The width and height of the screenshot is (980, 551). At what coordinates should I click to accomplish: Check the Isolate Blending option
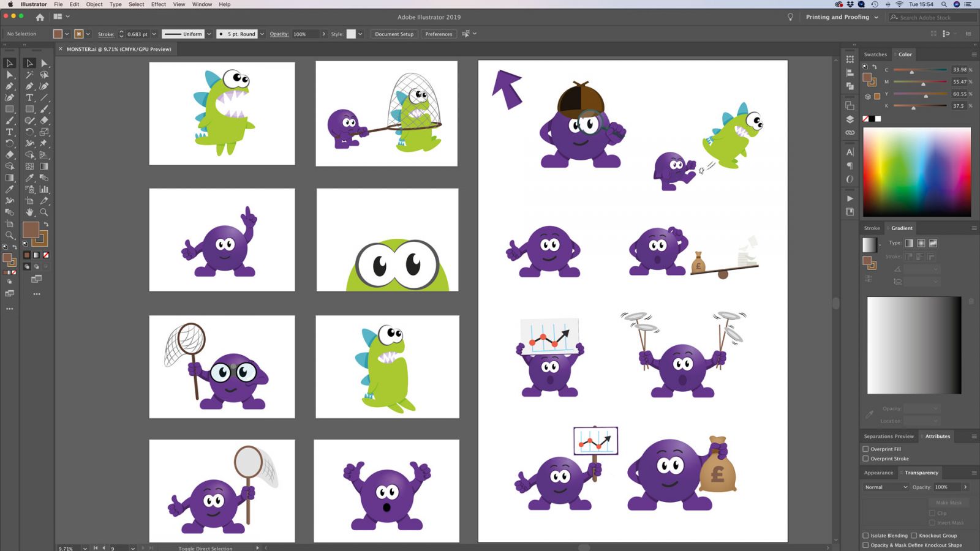point(866,535)
